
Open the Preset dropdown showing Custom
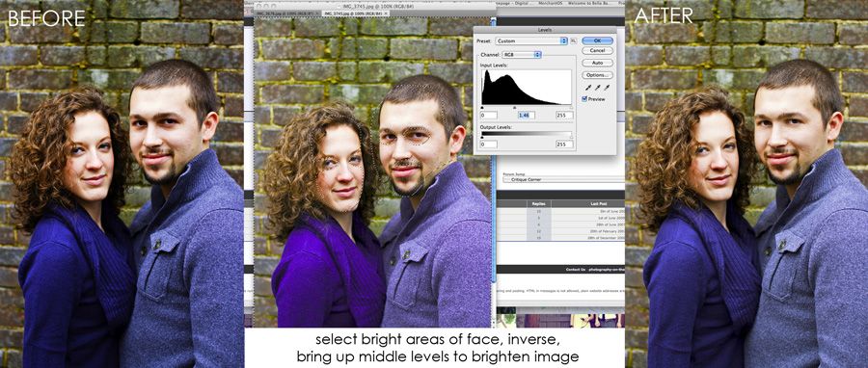(x=531, y=40)
